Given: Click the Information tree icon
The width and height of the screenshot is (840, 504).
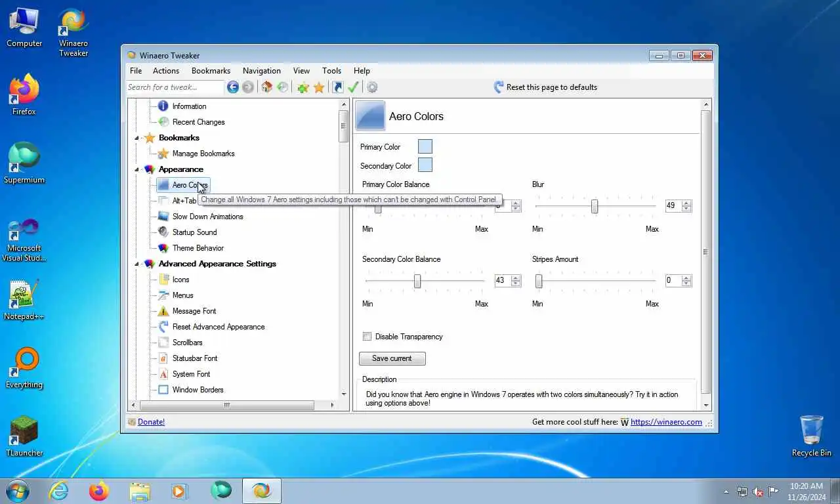Looking at the screenshot, I should [x=163, y=106].
